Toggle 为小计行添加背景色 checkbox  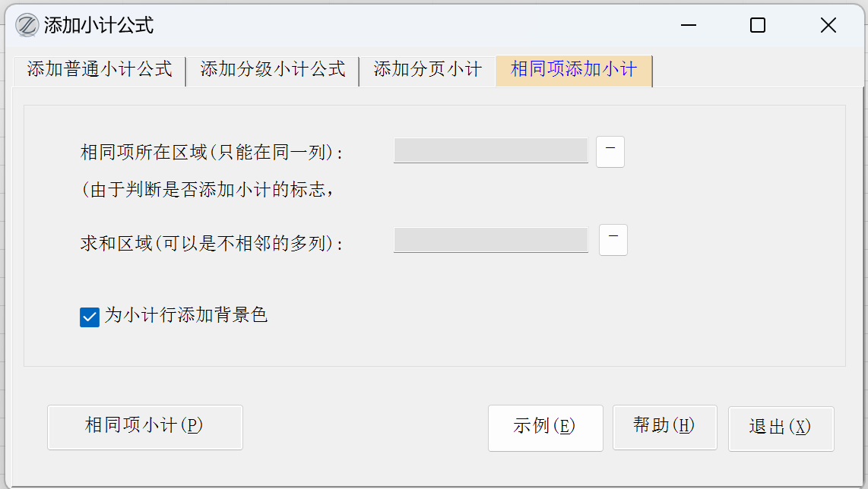(x=90, y=317)
